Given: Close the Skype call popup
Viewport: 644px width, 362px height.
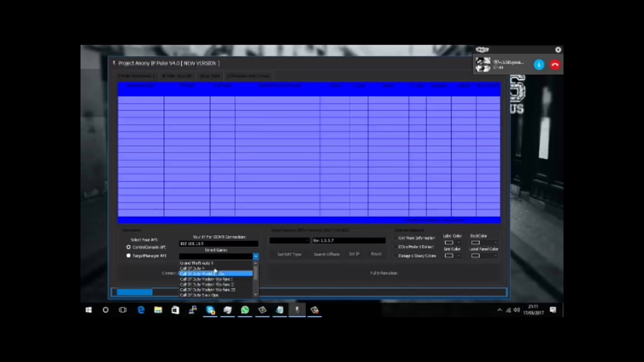Looking at the screenshot, I should pyautogui.click(x=558, y=50).
